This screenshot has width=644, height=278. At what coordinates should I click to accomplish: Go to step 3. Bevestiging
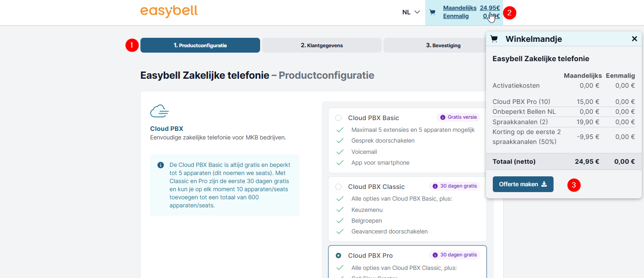(x=443, y=45)
